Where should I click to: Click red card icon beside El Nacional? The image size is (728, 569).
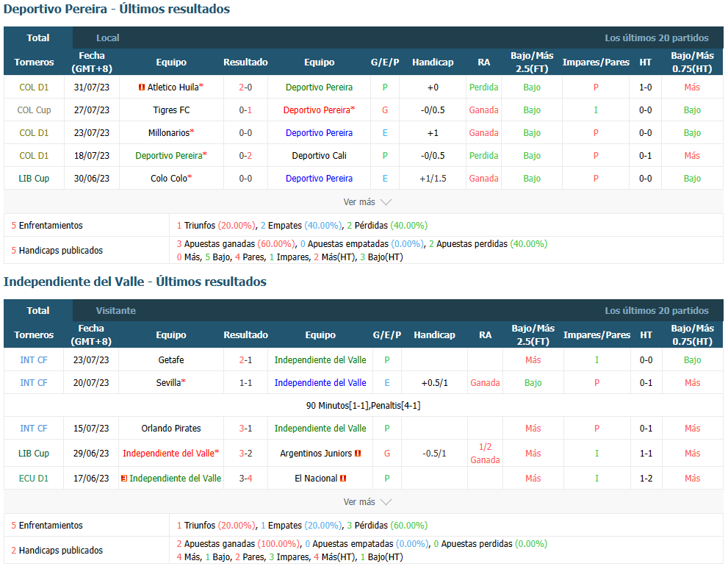(x=343, y=479)
